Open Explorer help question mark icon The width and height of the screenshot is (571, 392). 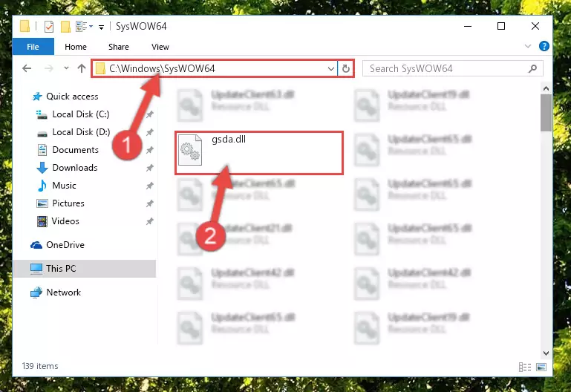544,46
